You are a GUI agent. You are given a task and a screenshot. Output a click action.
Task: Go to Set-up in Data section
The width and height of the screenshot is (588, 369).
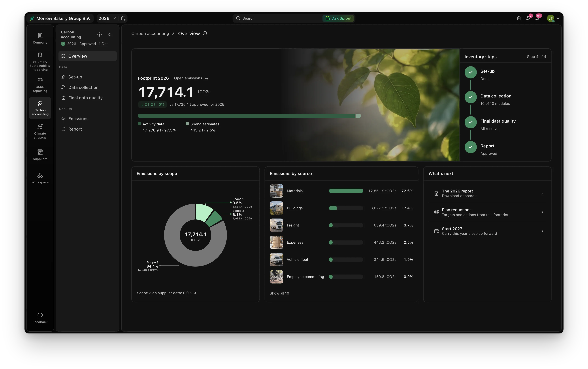tap(88, 77)
